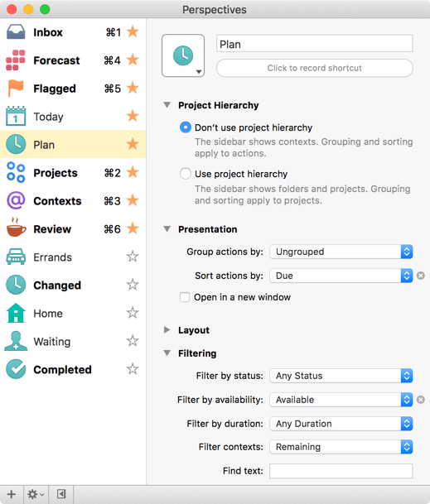The height and width of the screenshot is (504, 430).
Task: Select the Contexts perspective in sidebar
Action: point(73,200)
